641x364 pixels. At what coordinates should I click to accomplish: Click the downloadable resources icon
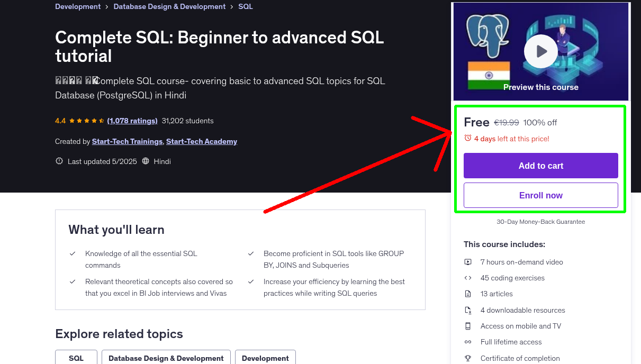point(468,310)
